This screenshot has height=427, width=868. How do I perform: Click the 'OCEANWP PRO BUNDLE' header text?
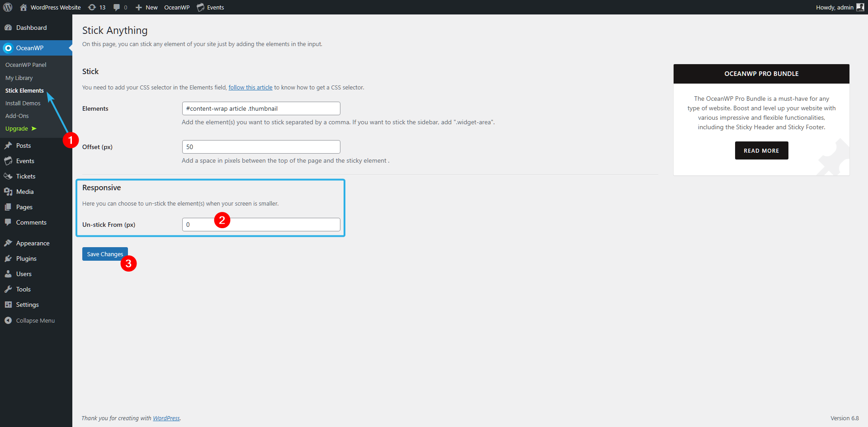point(761,74)
